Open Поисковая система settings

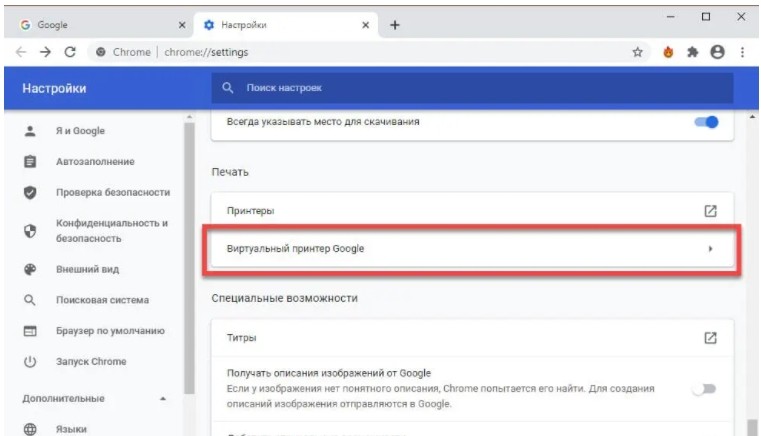coord(102,299)
